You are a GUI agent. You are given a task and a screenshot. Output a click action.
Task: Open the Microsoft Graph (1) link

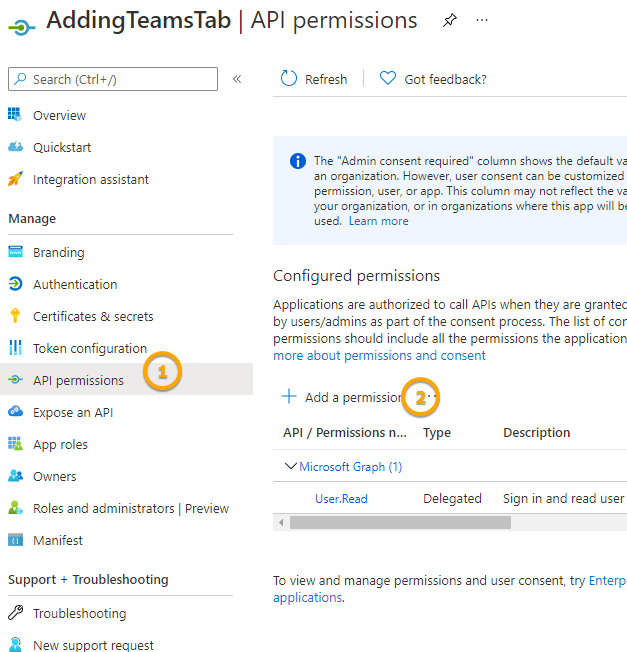351,467
